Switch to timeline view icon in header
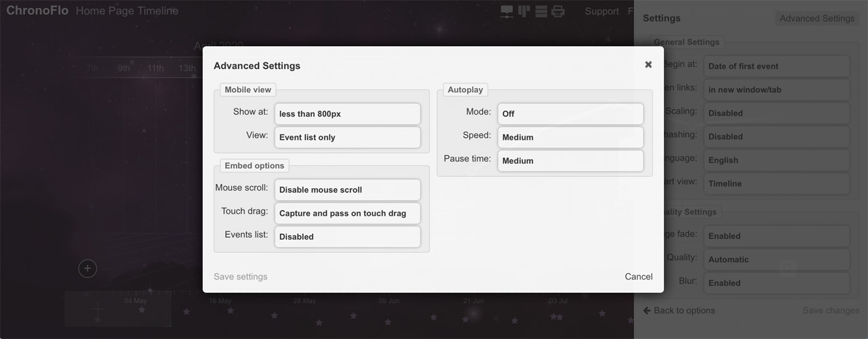Screen dimensions: 868x339 [x=507, y=12]
